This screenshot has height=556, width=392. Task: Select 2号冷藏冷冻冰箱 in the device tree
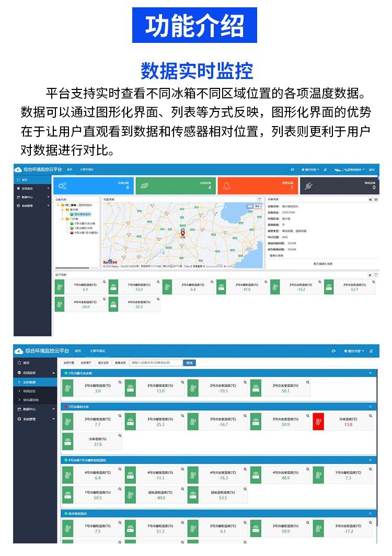click(84, 223)
